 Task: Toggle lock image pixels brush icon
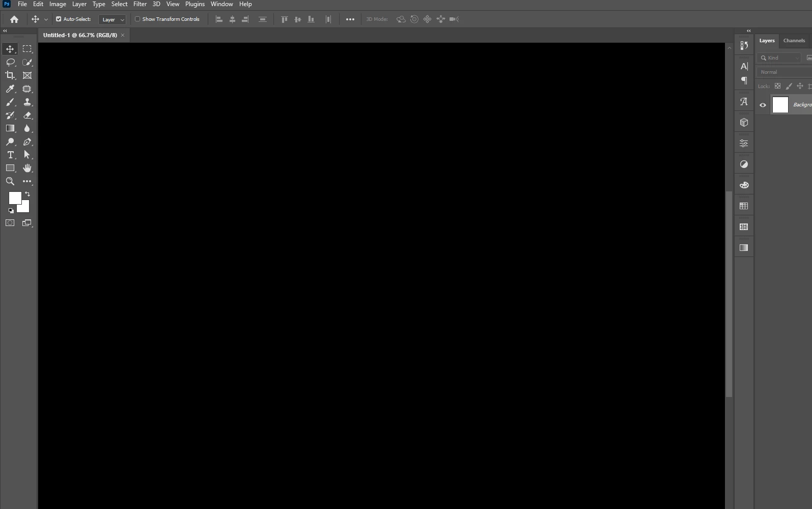tap(789, 86)
